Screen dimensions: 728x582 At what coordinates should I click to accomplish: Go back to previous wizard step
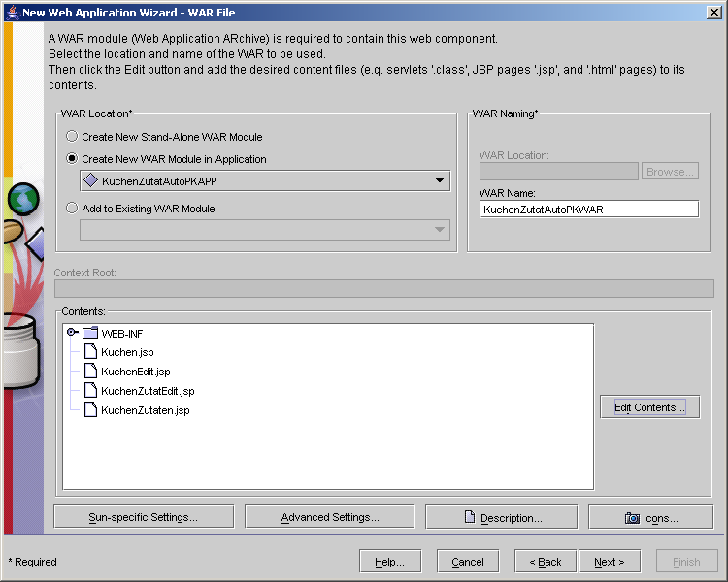546,562
